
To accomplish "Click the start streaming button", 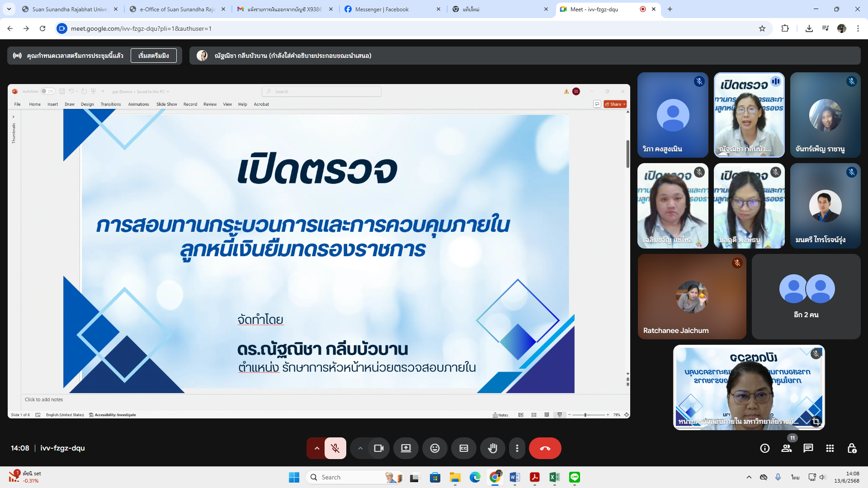I will click(x=153, y=56).
